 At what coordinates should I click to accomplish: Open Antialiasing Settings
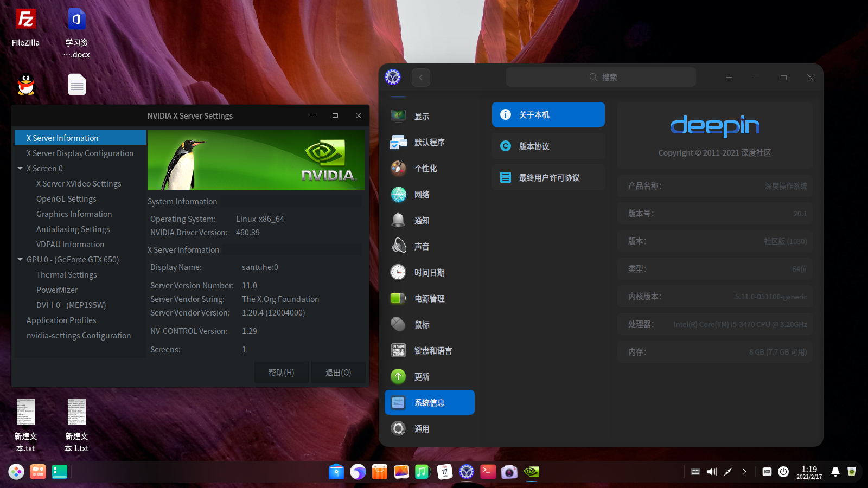pos(73,229)
